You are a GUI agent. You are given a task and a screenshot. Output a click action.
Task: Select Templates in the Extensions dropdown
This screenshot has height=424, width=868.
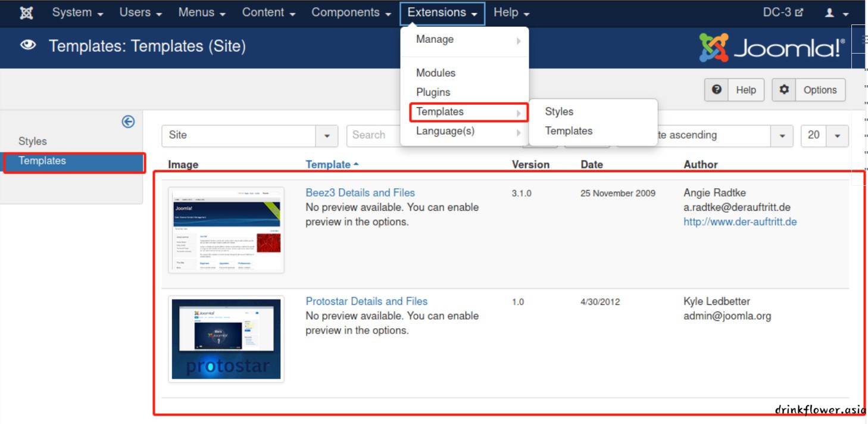pos(469,111)
